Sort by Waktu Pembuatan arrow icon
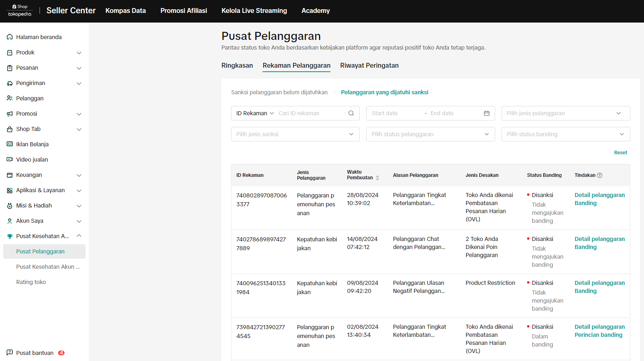 click(x=377, y=178)
